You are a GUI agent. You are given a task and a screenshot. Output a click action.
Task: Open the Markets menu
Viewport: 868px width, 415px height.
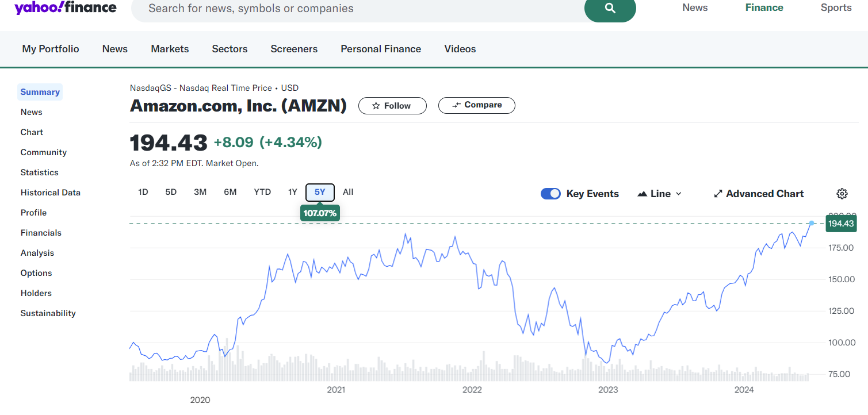170,49
